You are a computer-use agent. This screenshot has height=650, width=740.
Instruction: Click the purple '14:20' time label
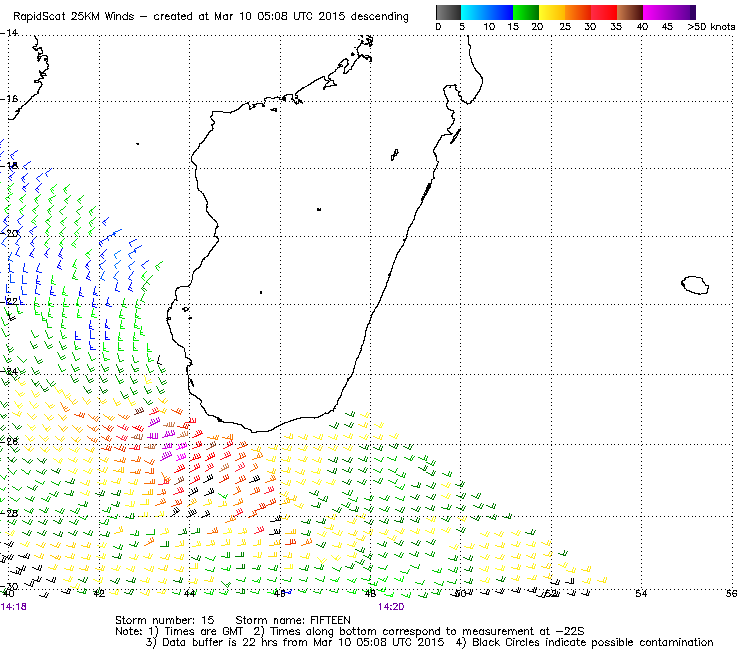391,607
